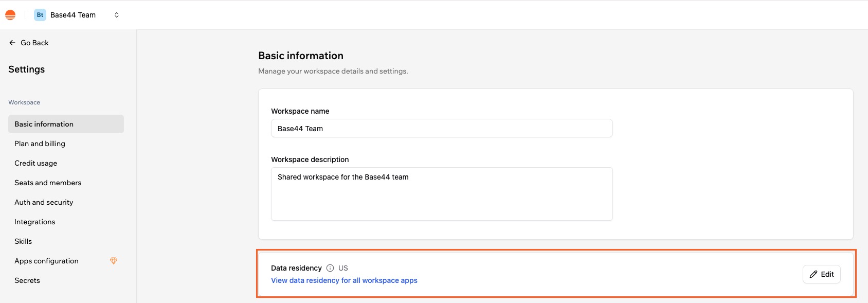The image size is (868, 303).
Task: Open Plan and billing settings
Action: coord(66,144)
